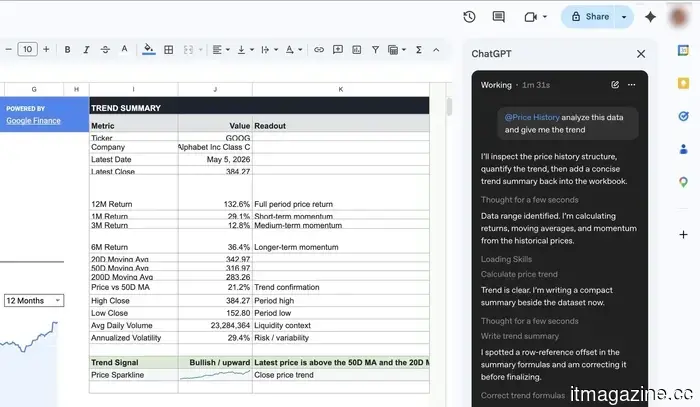This screenshot has height=407, width=700.
Task: Click the merge cells icon
Action: [188, 50]
